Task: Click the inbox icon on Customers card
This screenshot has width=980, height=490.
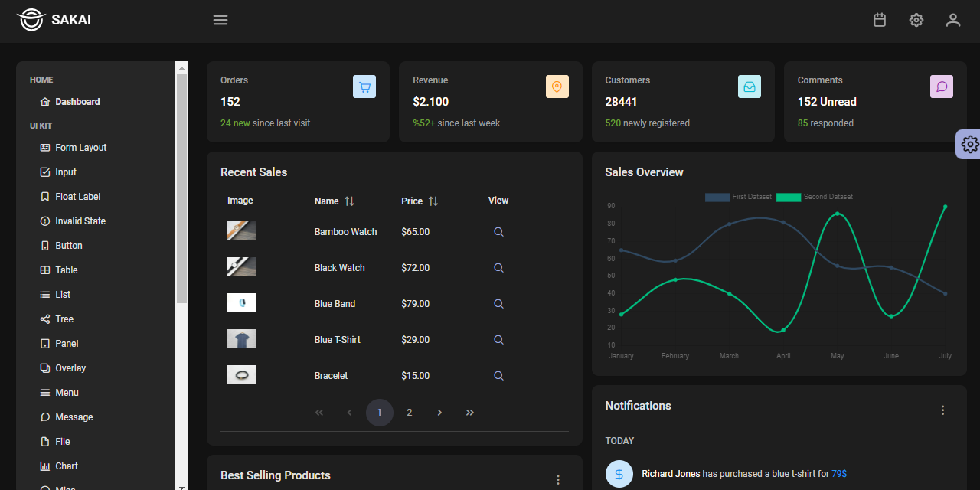Action: pyautogui.click(x=750, y=87)
